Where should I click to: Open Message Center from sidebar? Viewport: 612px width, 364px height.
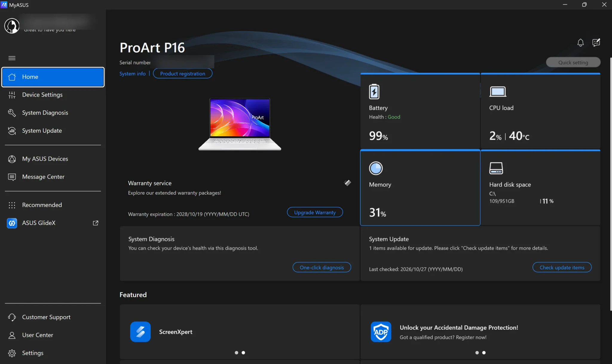[53, 177]
